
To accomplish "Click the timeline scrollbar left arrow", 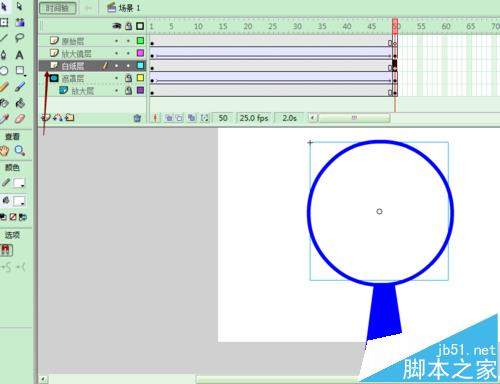I will [x=313, y=118].
